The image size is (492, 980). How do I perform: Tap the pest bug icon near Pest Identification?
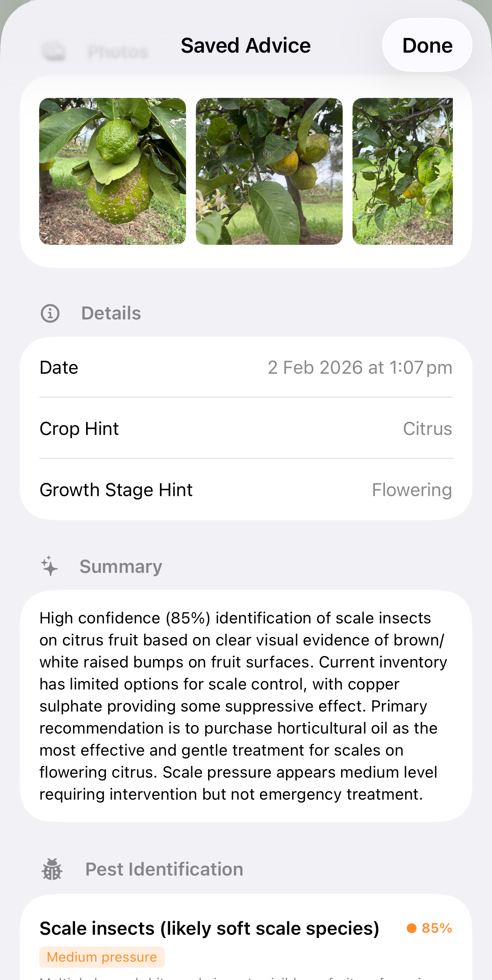pyautogui.click(x=51, y=869)
